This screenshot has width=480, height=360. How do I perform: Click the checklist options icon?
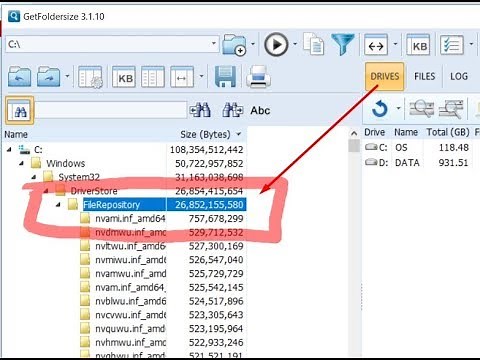[452, 45]
